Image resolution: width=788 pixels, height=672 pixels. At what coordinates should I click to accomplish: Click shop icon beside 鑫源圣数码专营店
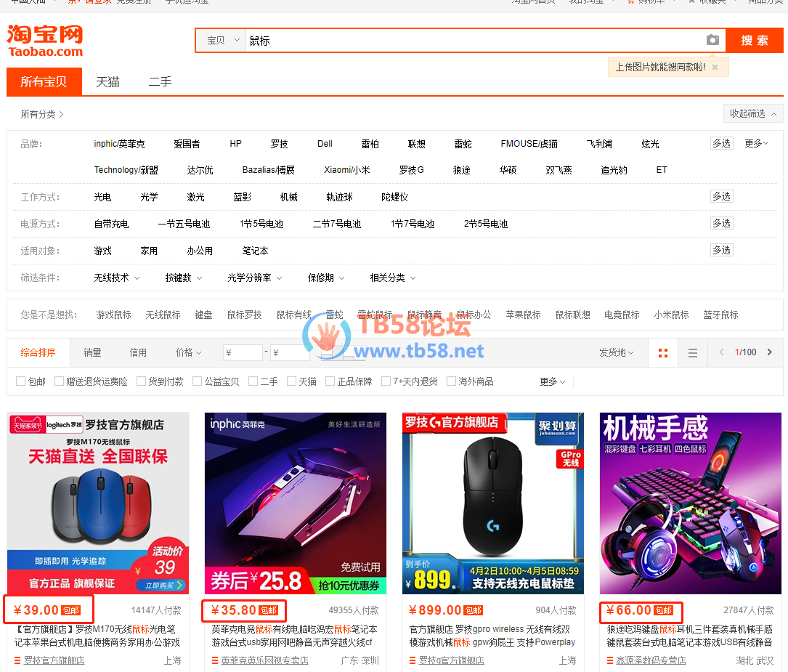609,660
